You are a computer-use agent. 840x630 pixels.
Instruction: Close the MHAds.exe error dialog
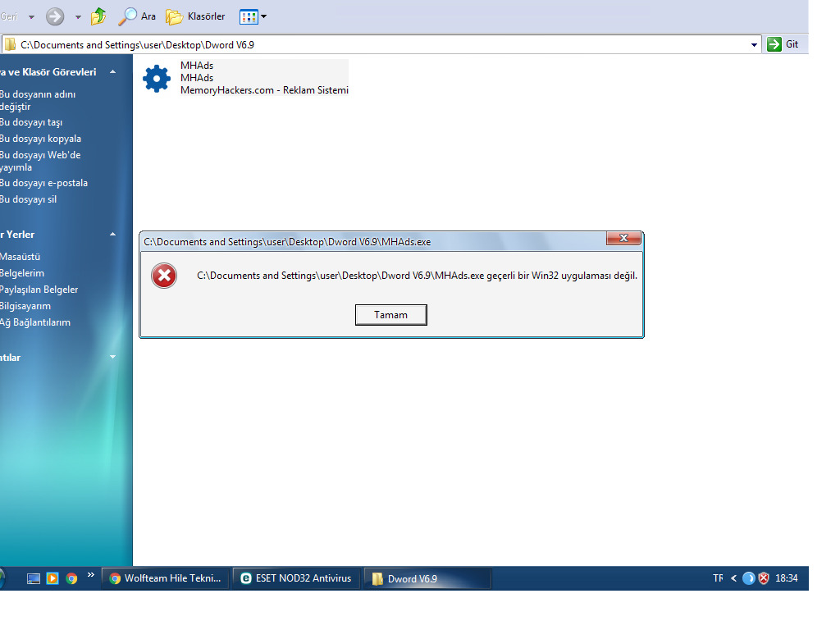click(x=623, y=238)
